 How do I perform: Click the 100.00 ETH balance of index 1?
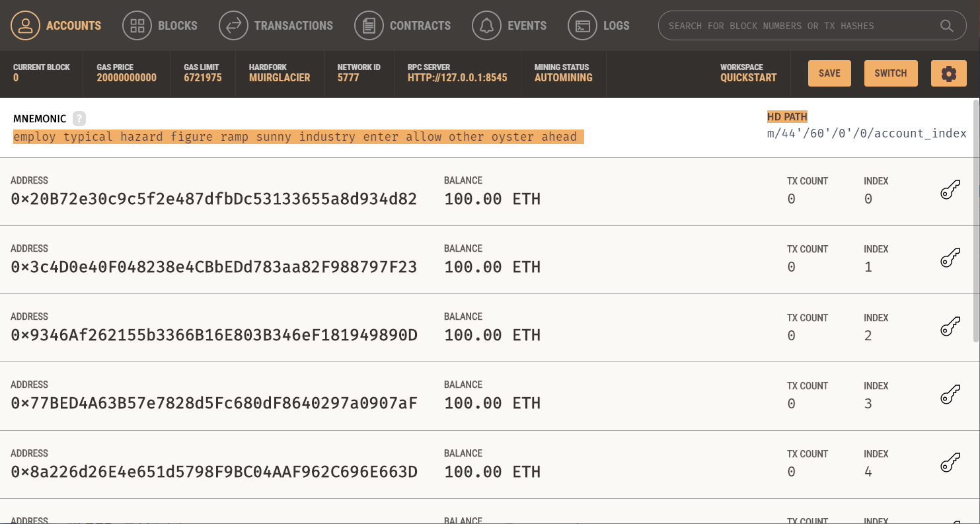[x=492, y=267]
